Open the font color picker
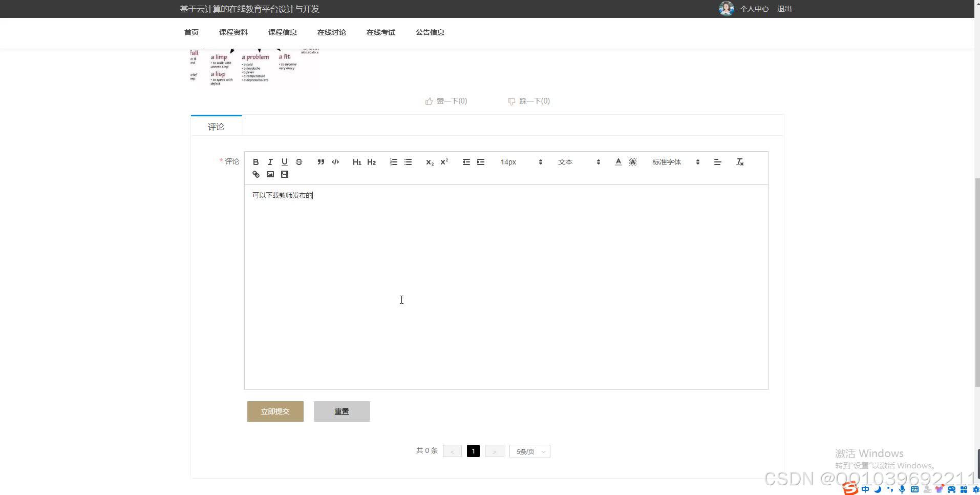This screenshot has height=495, width=980. coord(618,162)
